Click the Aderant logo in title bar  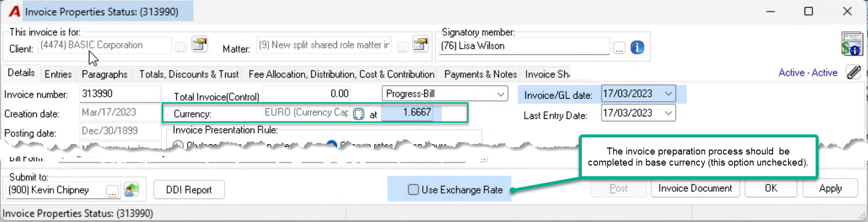(15, 11)
